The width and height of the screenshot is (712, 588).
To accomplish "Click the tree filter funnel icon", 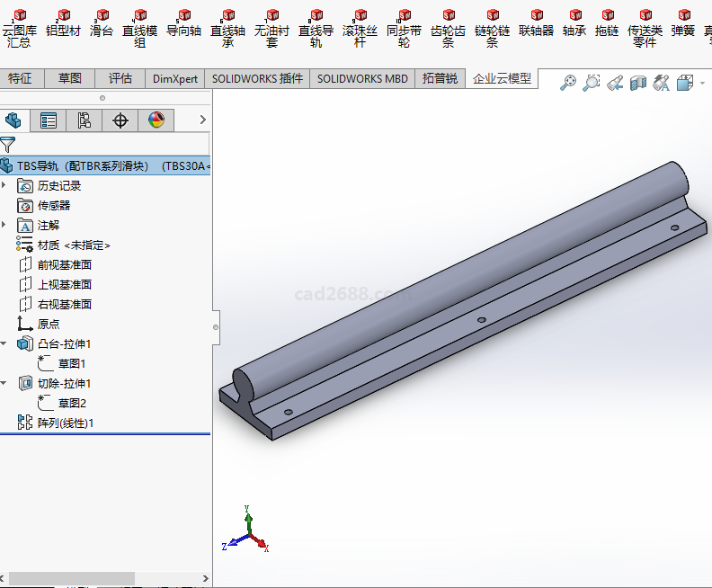I will tap(8, 145).
